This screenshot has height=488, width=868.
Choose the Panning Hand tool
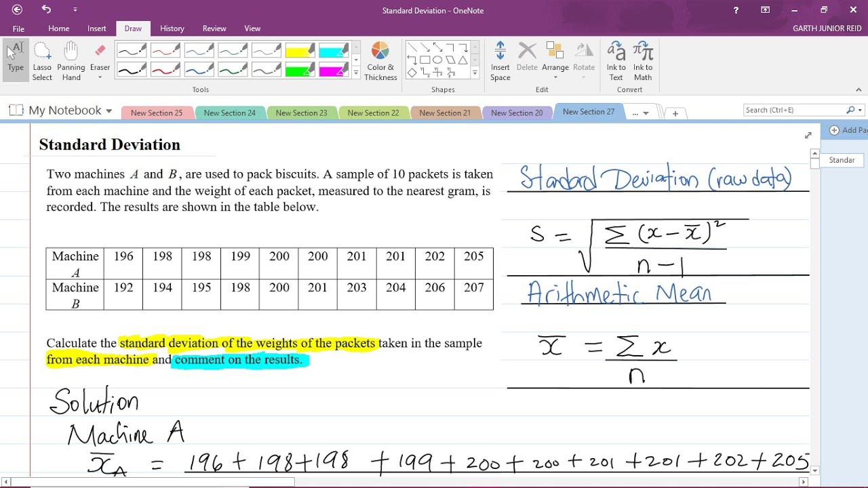tap(71, 61)
